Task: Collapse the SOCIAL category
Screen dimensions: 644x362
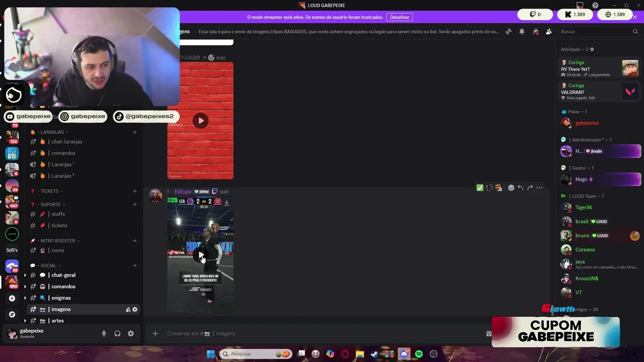Action: tap(48, 265)
